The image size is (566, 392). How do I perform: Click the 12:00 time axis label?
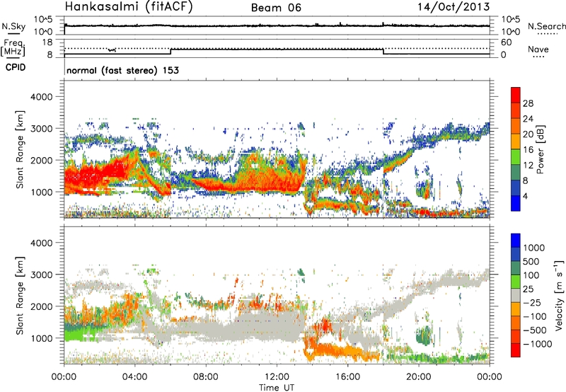click(277, 377)
